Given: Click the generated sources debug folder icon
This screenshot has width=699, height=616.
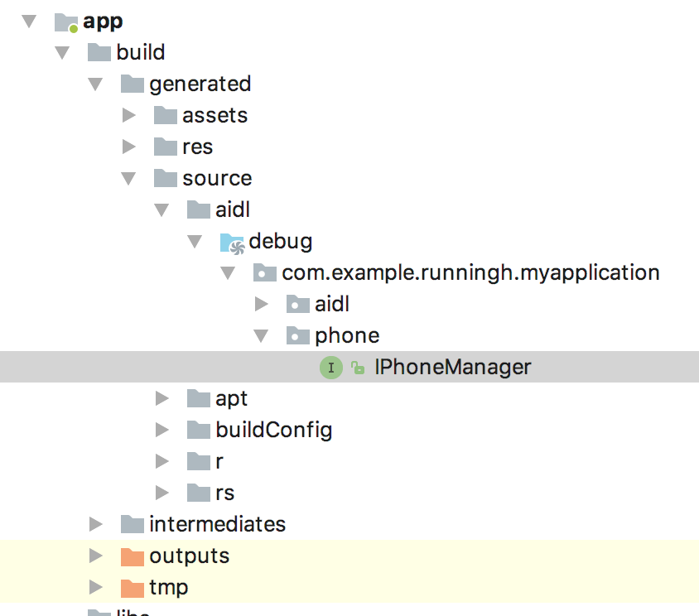Looking at the screenshot, I should pos(234,241).
